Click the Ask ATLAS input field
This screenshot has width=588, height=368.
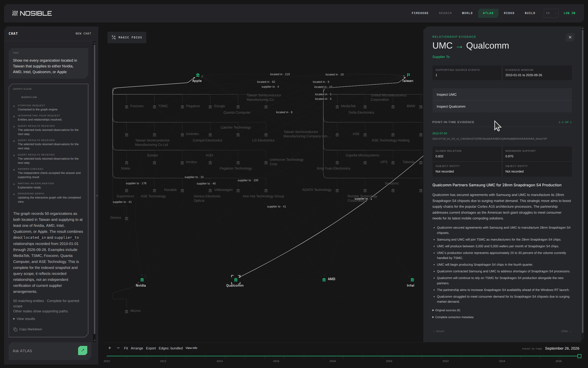click(44, 351)
